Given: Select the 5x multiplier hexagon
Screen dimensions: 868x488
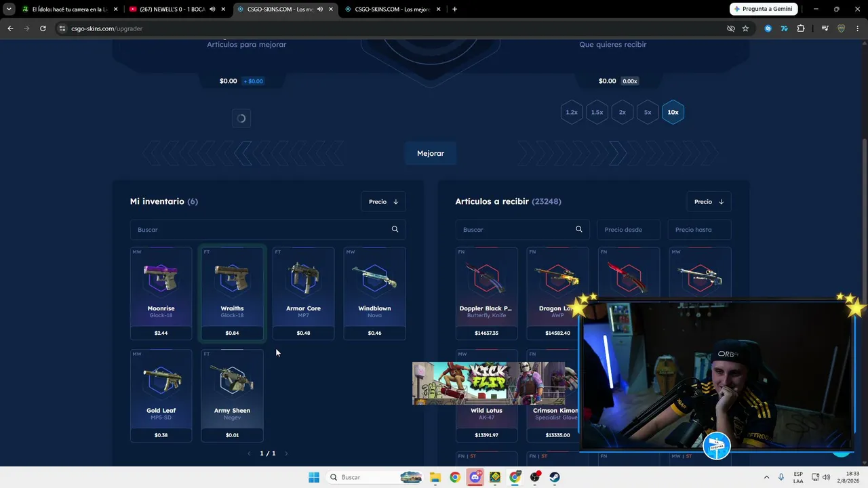Looking at the screenshot, I should (x=648, y=112).
